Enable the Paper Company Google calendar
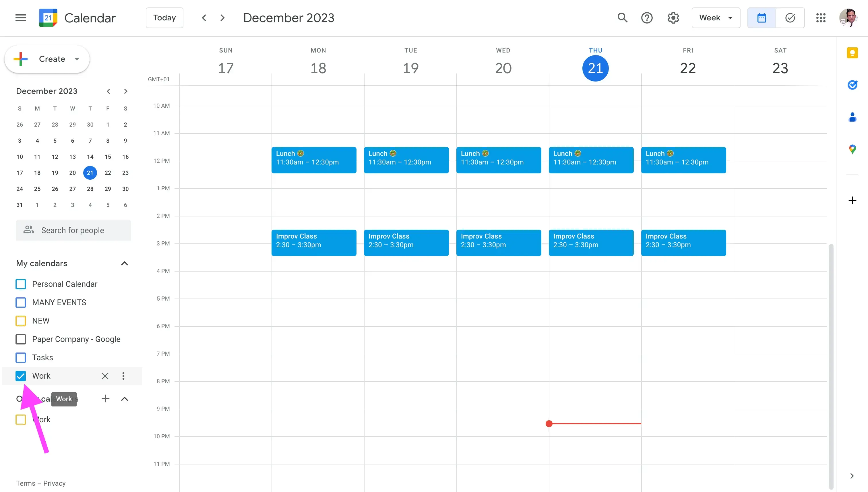Image resolution: width=868 pixels, height=492 pixels. click(21, 339)
